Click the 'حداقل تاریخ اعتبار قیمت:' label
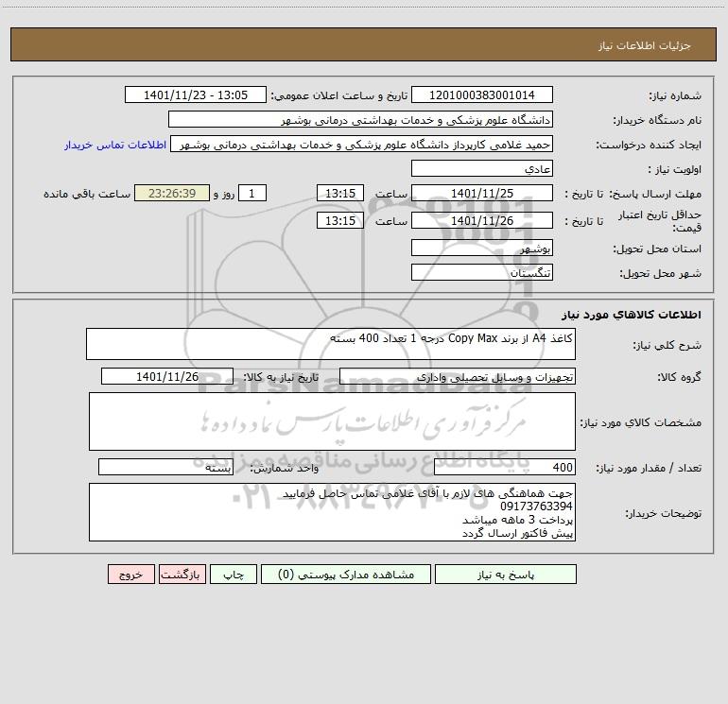The image size is (728, 704). pyautogui.click(x=660, y=221)
